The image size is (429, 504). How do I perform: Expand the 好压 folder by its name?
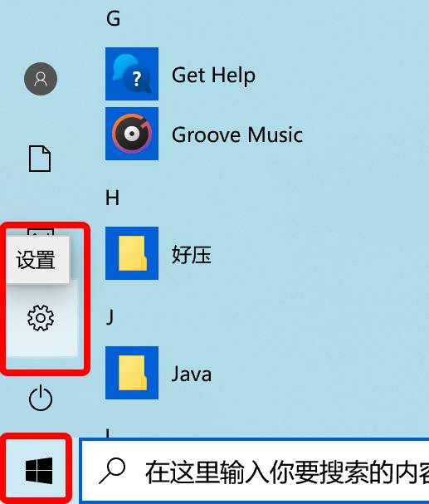[x=192, y=255]
